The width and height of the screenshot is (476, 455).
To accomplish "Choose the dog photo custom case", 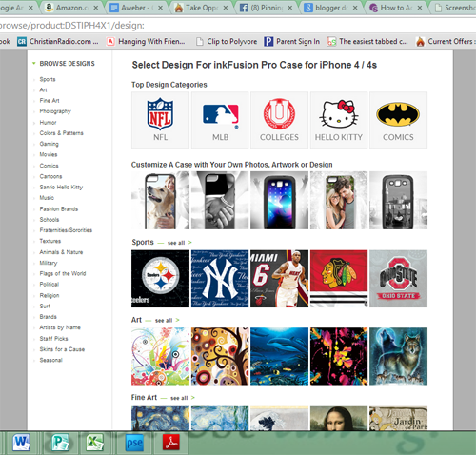I will [x=160, y=200].
